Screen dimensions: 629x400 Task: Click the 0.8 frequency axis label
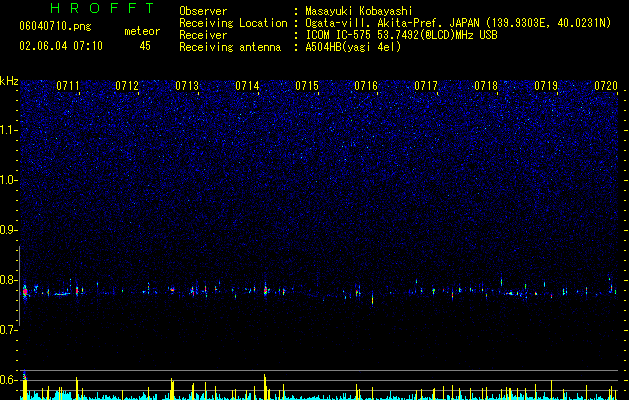point(9,280)
